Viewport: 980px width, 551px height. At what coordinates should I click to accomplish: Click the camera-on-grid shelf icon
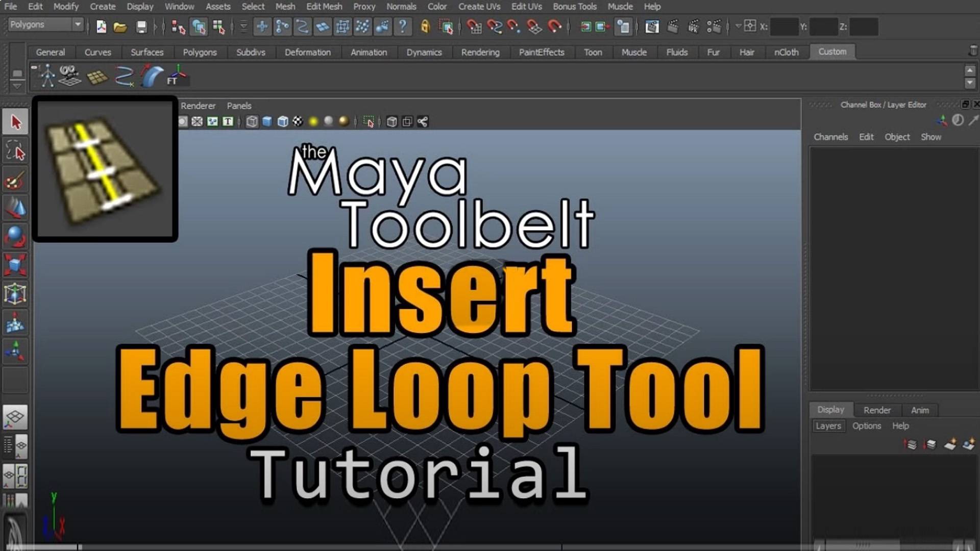(x=70, y=76)
